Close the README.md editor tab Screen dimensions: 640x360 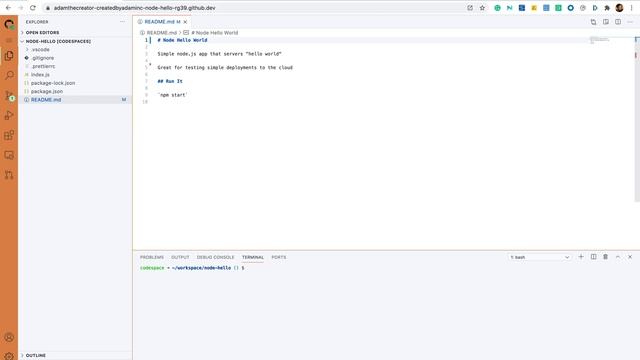[x=185, y=22]
